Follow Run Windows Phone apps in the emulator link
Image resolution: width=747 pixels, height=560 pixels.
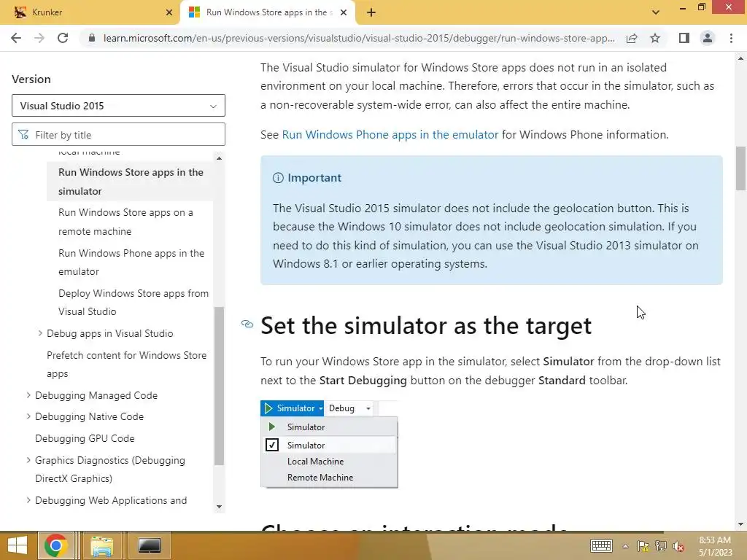[390, 135]
